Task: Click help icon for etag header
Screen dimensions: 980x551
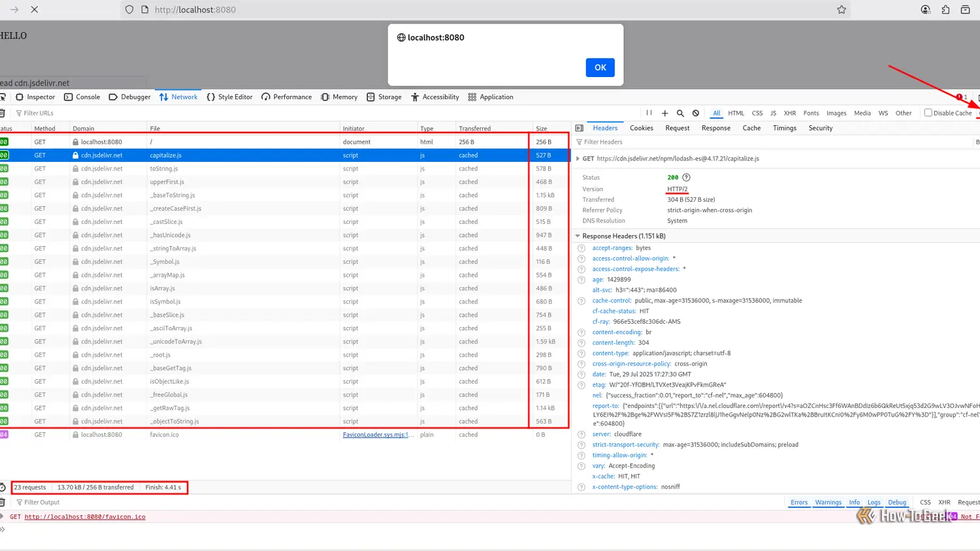Action: 581,385
